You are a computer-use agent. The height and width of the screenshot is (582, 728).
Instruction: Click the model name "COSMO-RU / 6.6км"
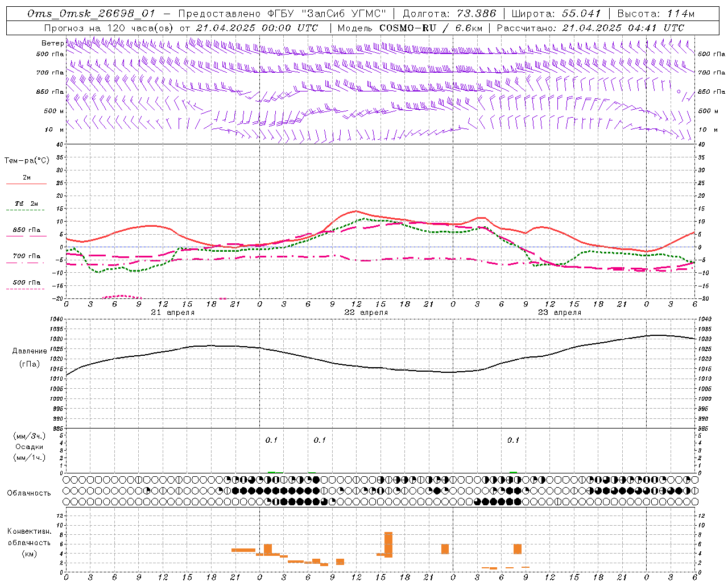(431, 27)
